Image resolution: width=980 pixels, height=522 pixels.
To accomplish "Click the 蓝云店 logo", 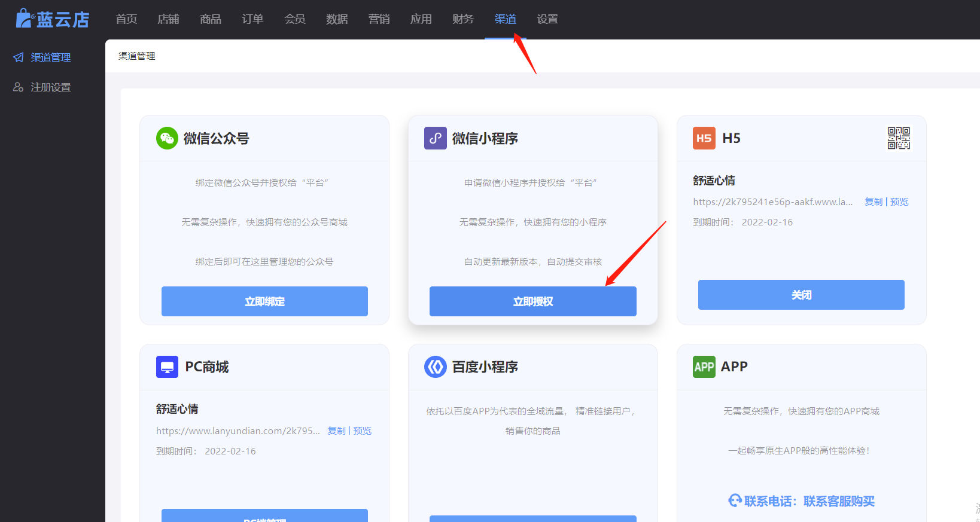I will click(53, 19).
